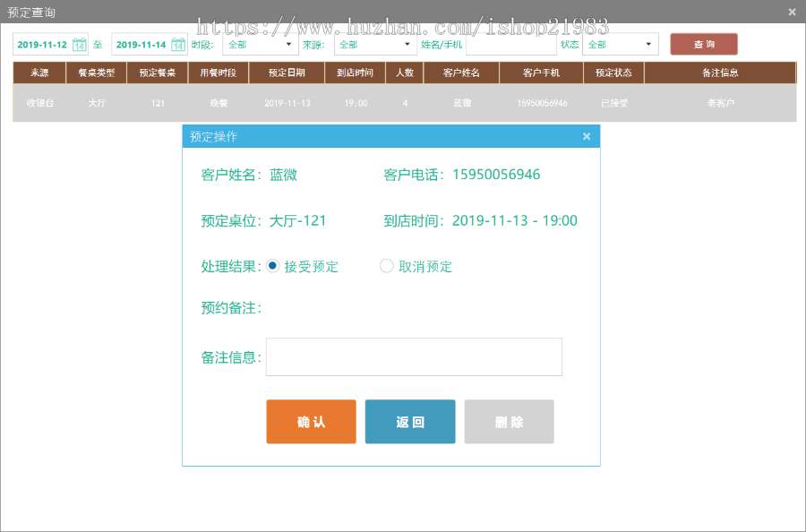This screenshot has width=806, height=532.
Task: Close the 预定查询 window
Action: click(792, 12)
